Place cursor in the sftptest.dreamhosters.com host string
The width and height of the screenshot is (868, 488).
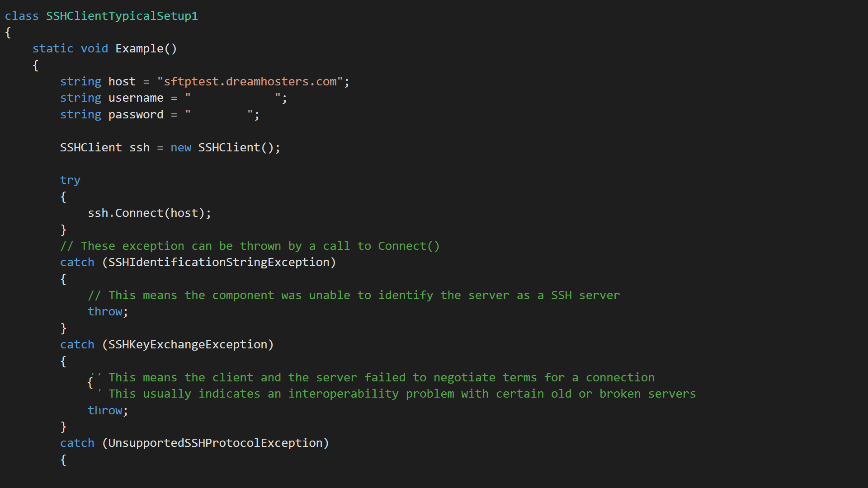pyautogui.click(x=250, y=82)
